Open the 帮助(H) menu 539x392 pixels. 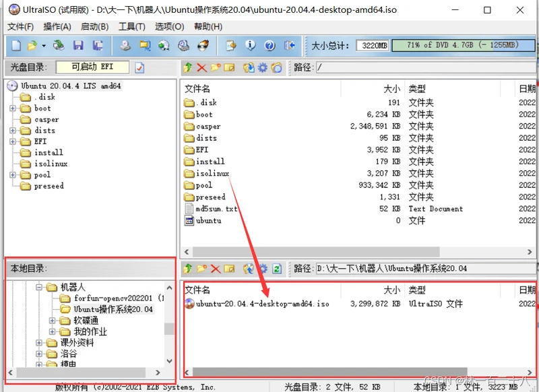[x=208, y=26]
